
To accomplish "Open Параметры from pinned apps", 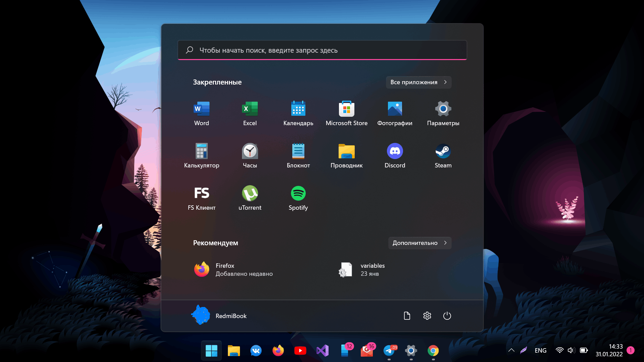I will pos(443,114).
